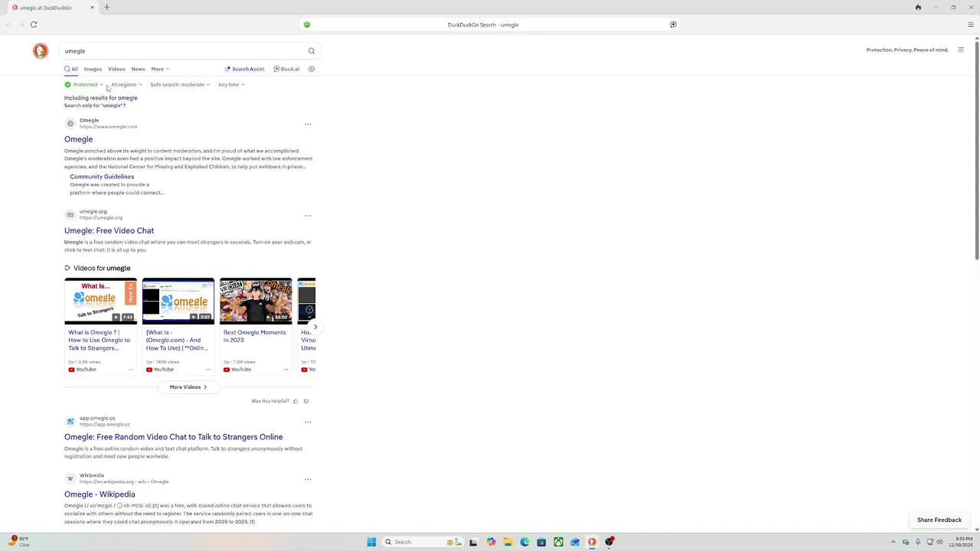Image resolution: width=980 pixels, height=551 pixels.
Task: Open 'Umegle: Free Video Chat' result
Action: point(109,230)
